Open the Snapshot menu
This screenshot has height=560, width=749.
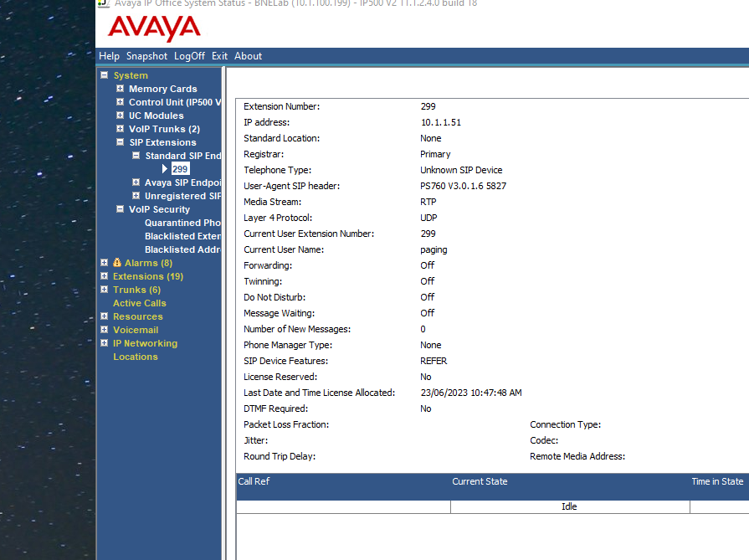point(146,56)
